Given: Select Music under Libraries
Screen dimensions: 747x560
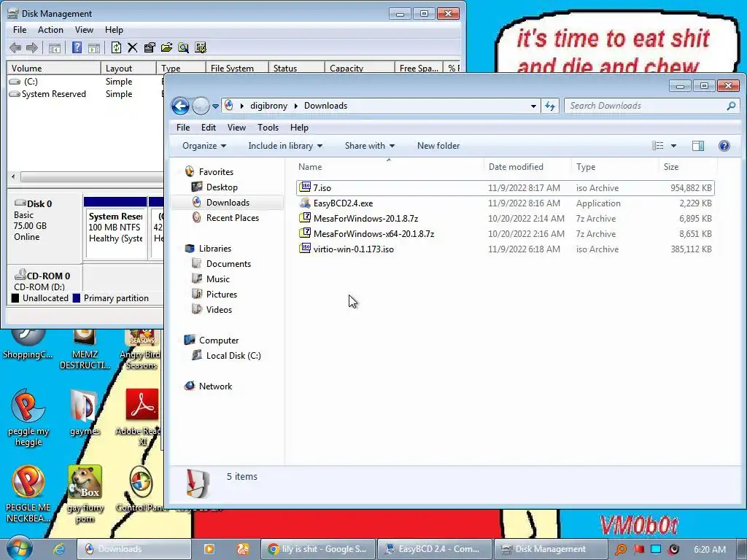Looking at the screenshot, I should (x=217, y=279).
